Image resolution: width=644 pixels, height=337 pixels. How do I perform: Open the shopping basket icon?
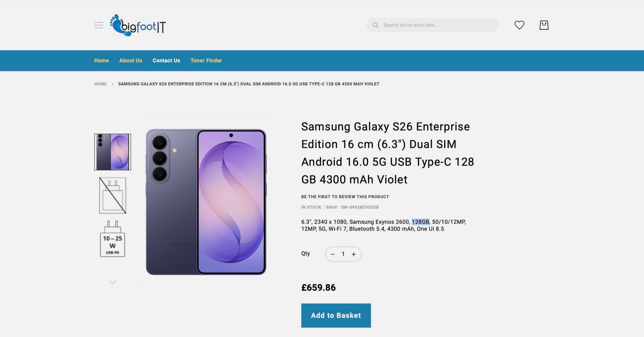544,25
